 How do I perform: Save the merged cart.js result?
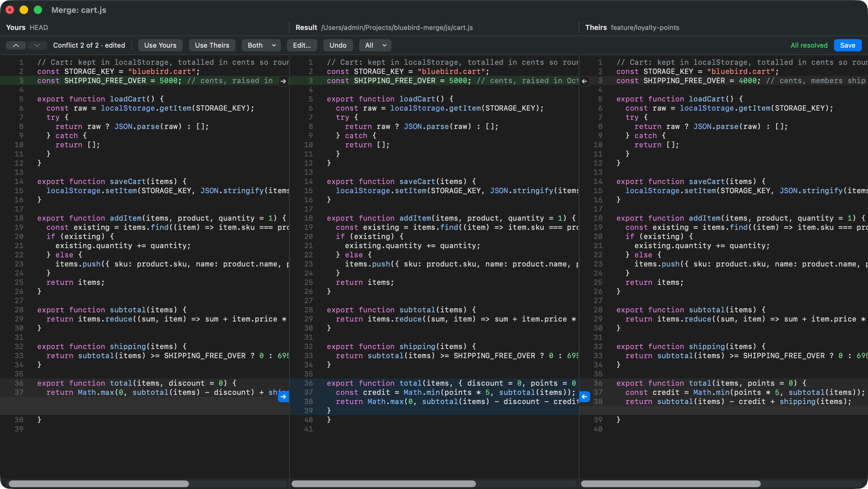point(848,45)
